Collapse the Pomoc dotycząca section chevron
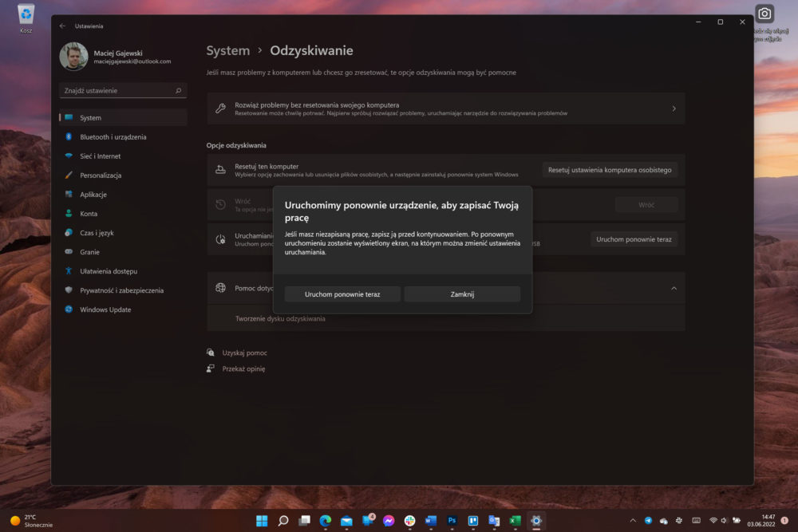Viewport: 798px width, 532px height. pos(674,289)
